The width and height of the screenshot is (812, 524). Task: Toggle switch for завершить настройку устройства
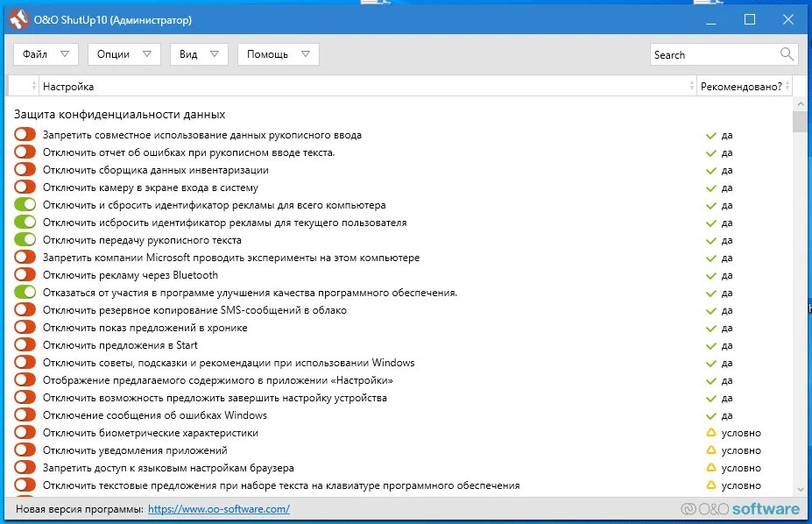pos(25,397)
